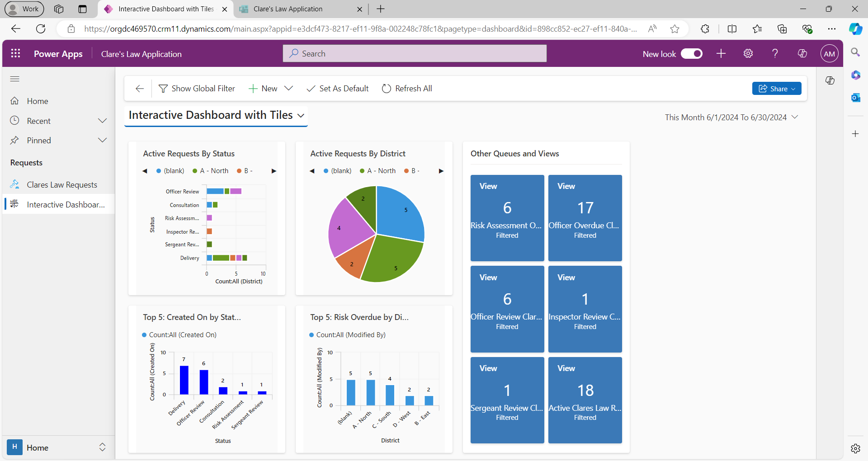
Task: Click the plus quick create icon in the header
Action: pos(721,53)
